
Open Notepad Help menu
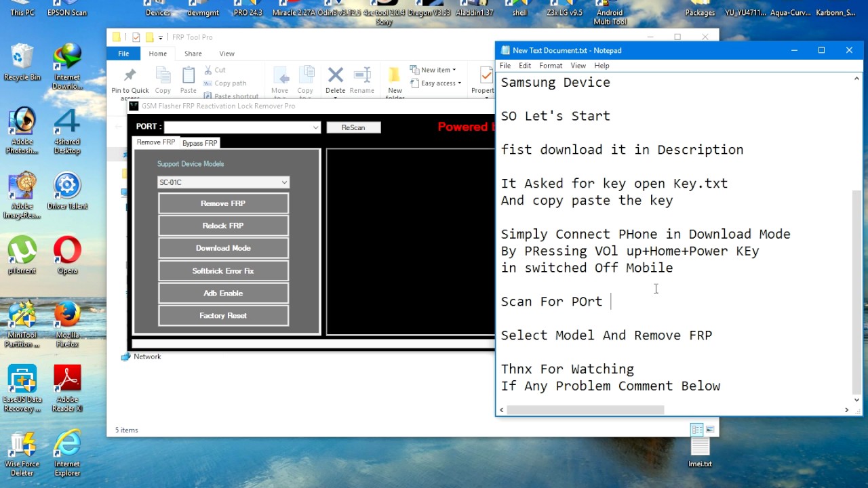click(x=601, y=66)
